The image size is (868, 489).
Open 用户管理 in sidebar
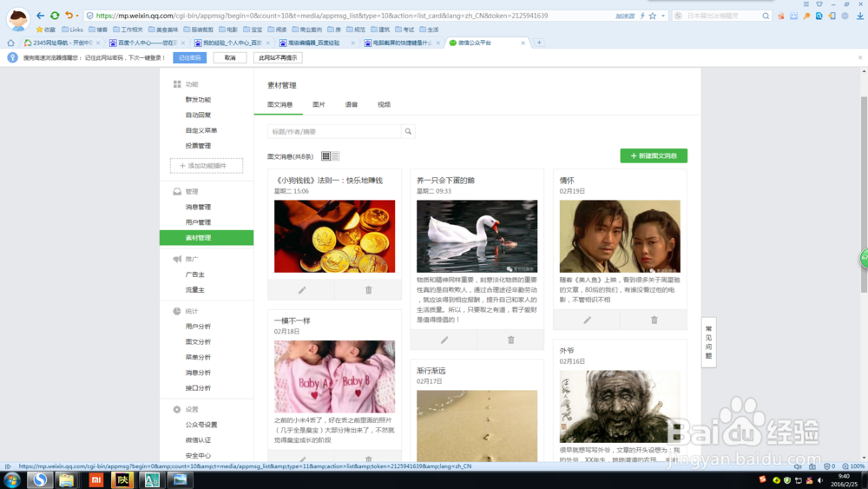[x=198, y=222]
